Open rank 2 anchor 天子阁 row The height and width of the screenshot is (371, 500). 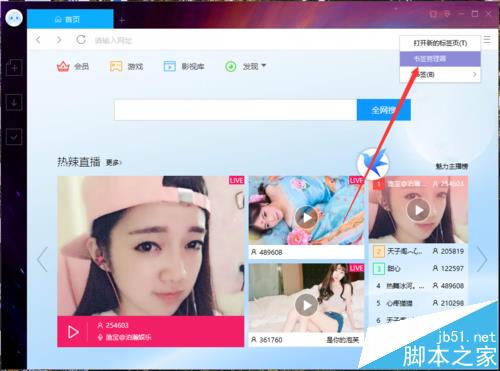pos(418,251)
